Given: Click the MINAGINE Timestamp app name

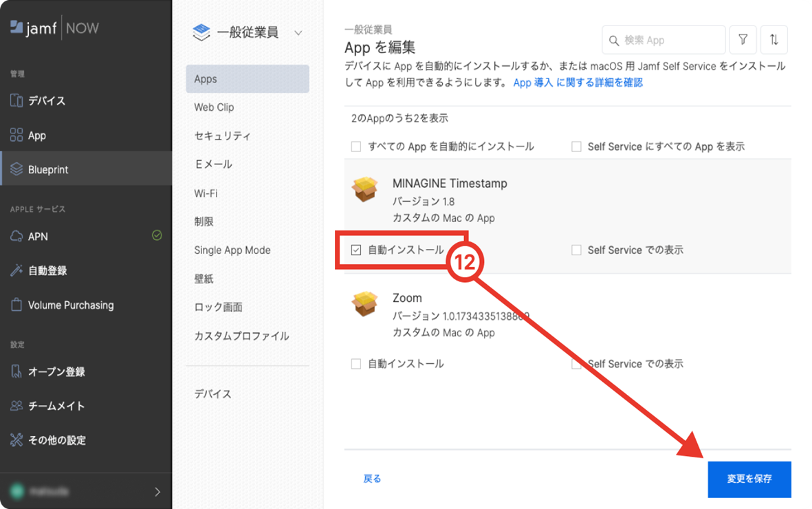Looking at the screenshot, I should click(x=450, y=184).
